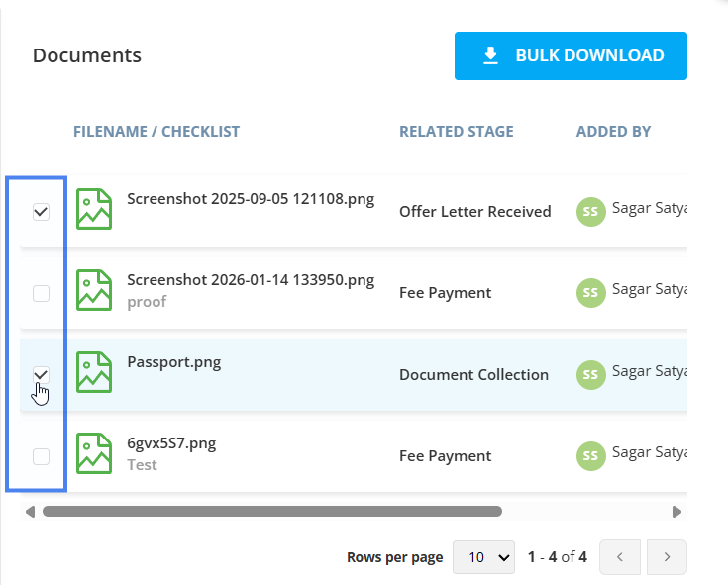Uncheck the Passport.png row checkbox
This screenshot has width=728, height=585.
pos(41,375)
